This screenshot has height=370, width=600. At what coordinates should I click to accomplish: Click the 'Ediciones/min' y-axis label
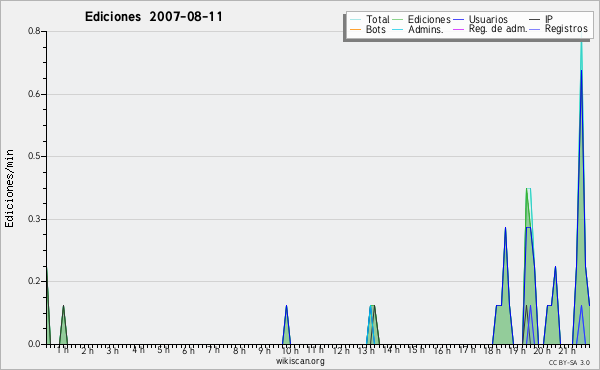[9, 188]
